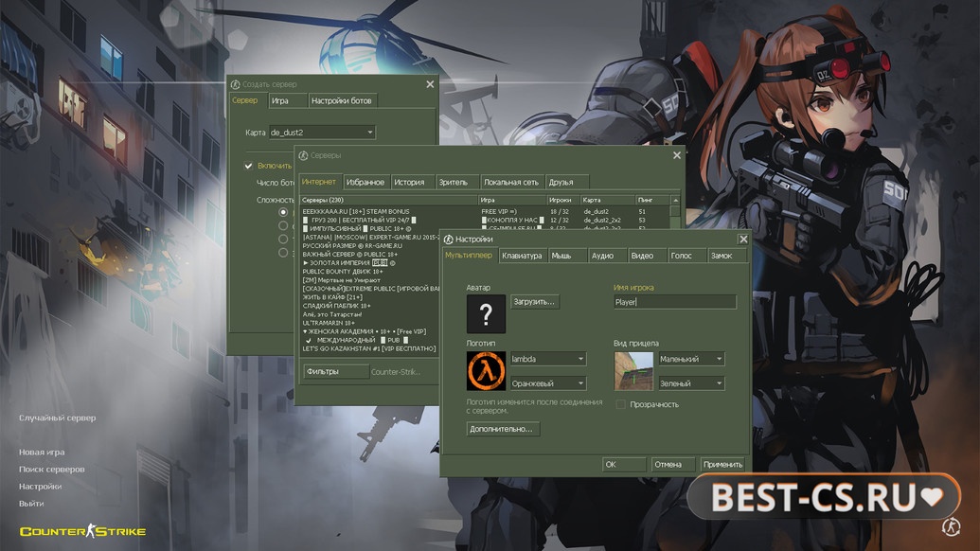The width and height of the screenshot is (980, 551).
Task: Confirm with the OK button
Action: click(x=624, y=464)
